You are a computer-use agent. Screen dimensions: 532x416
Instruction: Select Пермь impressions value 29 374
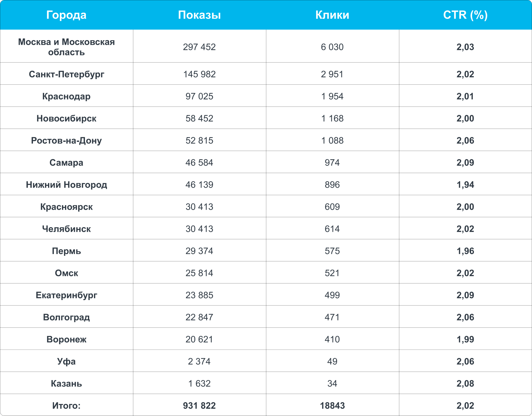pos(199,251)
